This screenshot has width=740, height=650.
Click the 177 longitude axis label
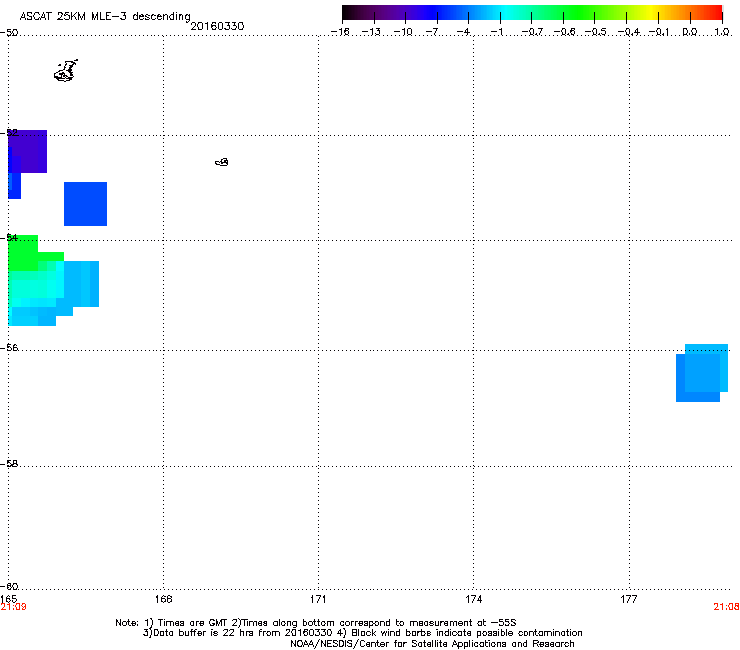[629, 599]
